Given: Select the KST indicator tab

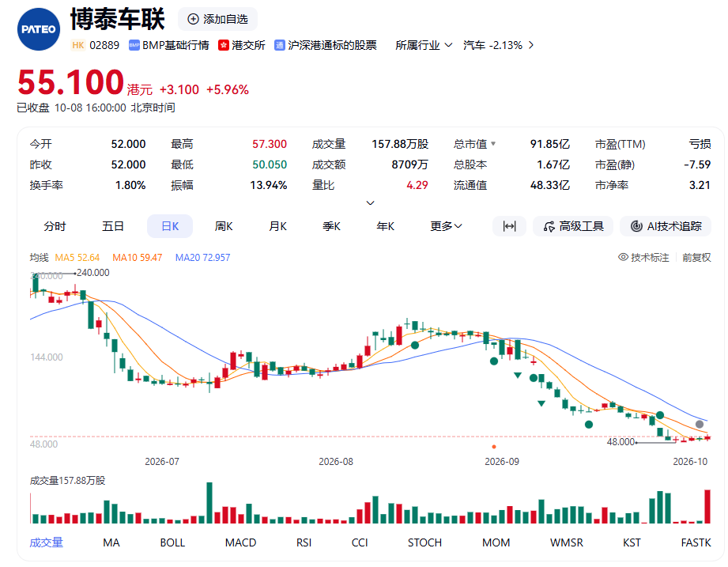Looking at the screenshot, I should 632,542.
